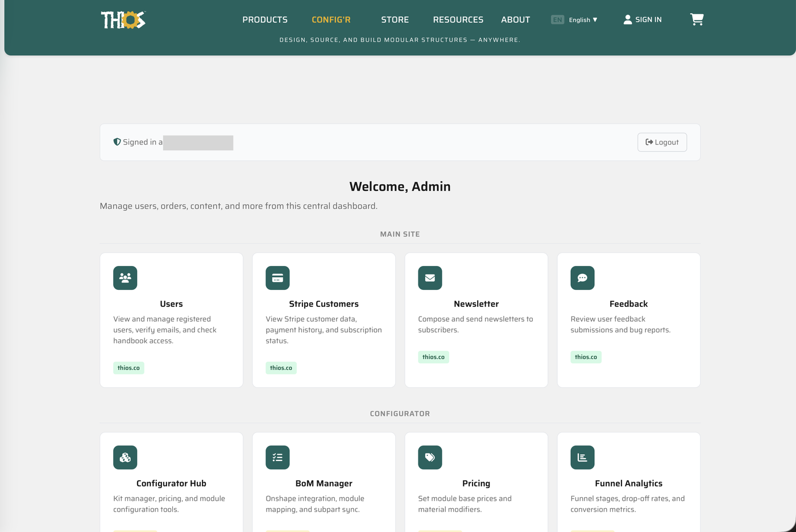Click the BoM Manager checklist icon
Viewport: 796px width, 532px height.
coord(277,458)
